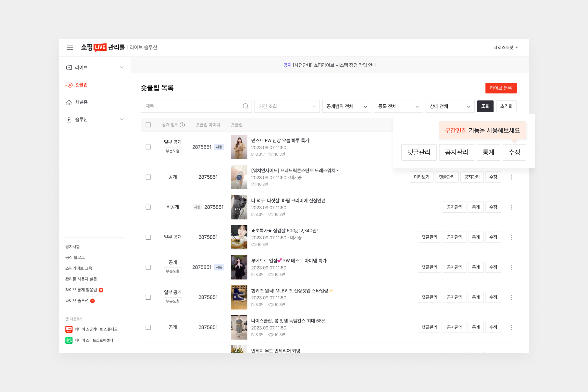
Task: Click the 네이버 쇼핑라이브 스튜디오 app icon
Action: pos(69,329)
